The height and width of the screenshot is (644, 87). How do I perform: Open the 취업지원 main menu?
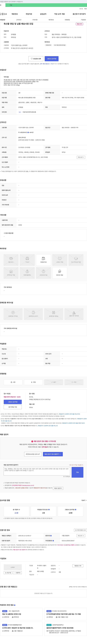coord(29,14)
